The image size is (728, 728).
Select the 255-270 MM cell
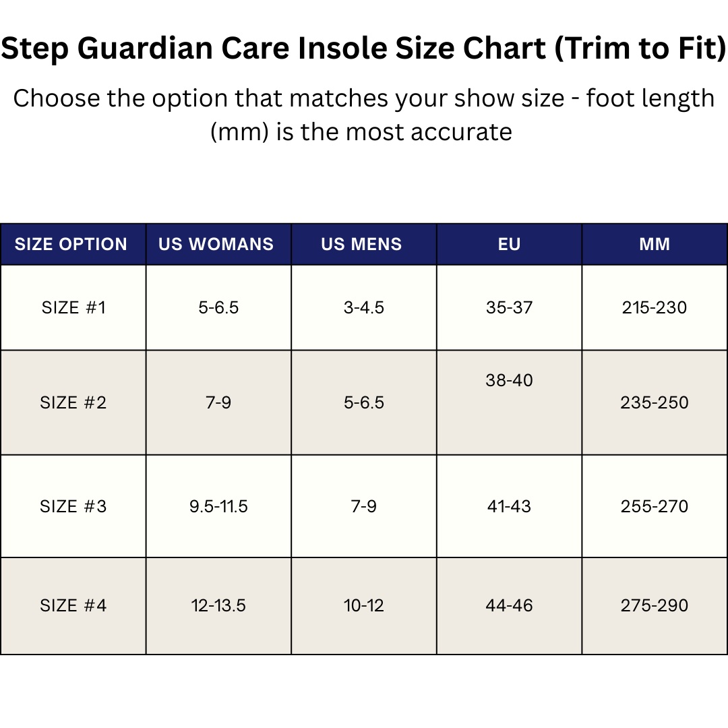pyautogui.click(x=655, y=506)
